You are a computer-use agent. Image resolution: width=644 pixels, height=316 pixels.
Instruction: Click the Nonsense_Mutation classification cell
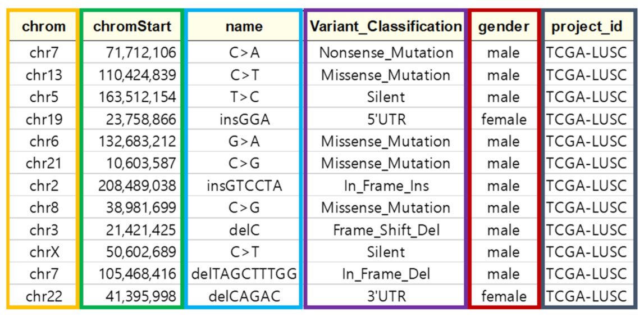386,53
